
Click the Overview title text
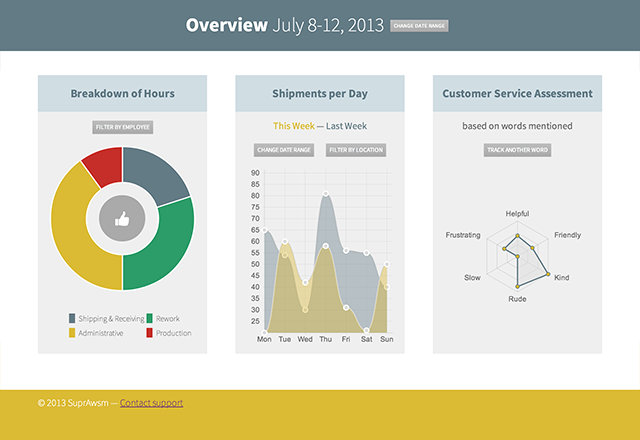pyautogui.click(x=227, y=25)
